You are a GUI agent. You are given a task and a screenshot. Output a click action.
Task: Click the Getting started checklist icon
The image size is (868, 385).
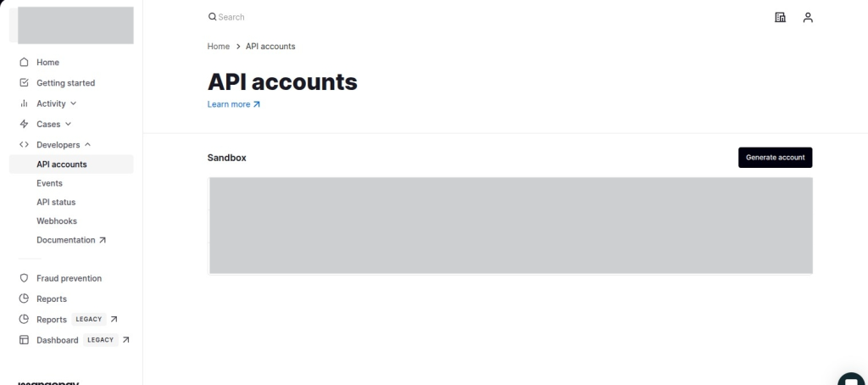tap(24, 83)
